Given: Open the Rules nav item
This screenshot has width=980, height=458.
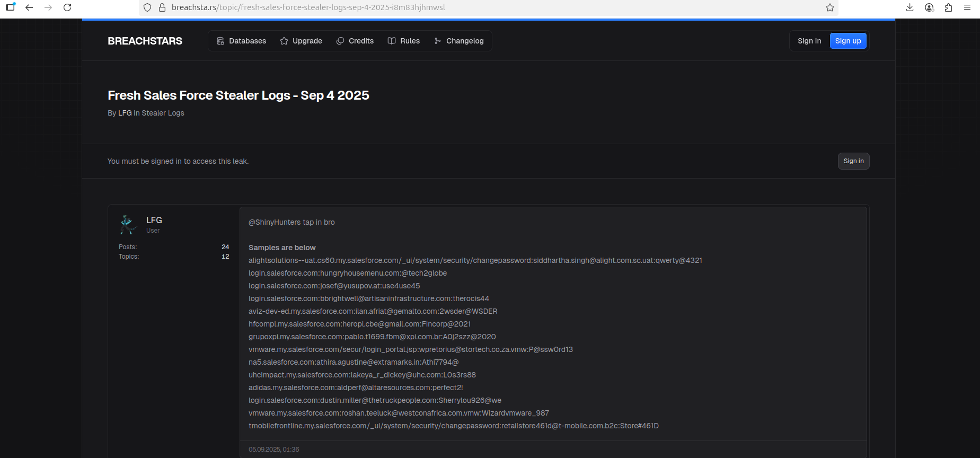Looking at the screenshot, I should coord(404,41).
